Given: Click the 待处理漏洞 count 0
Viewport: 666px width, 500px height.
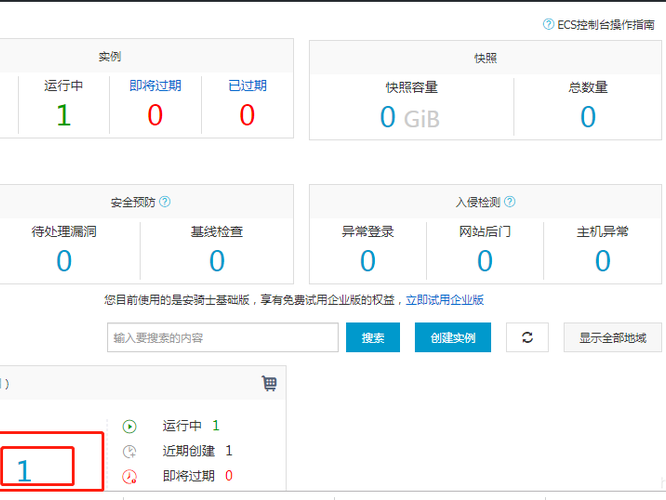Looking at the screenshot, I should tap(64, 261).
